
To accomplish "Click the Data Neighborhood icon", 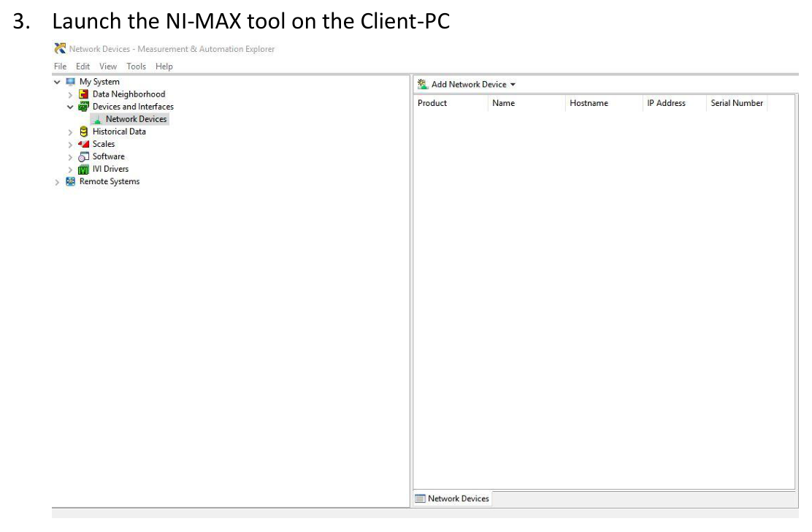I will [x=83, y=94].
